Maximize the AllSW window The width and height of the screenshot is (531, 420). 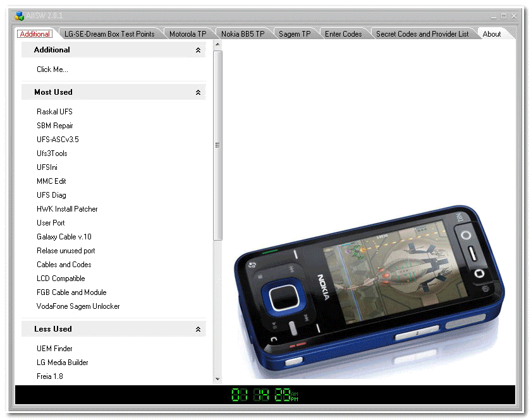504,16
